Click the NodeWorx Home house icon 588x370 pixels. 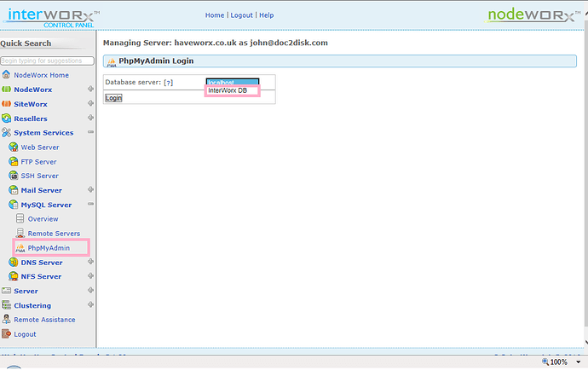click(x=6, y=75)
